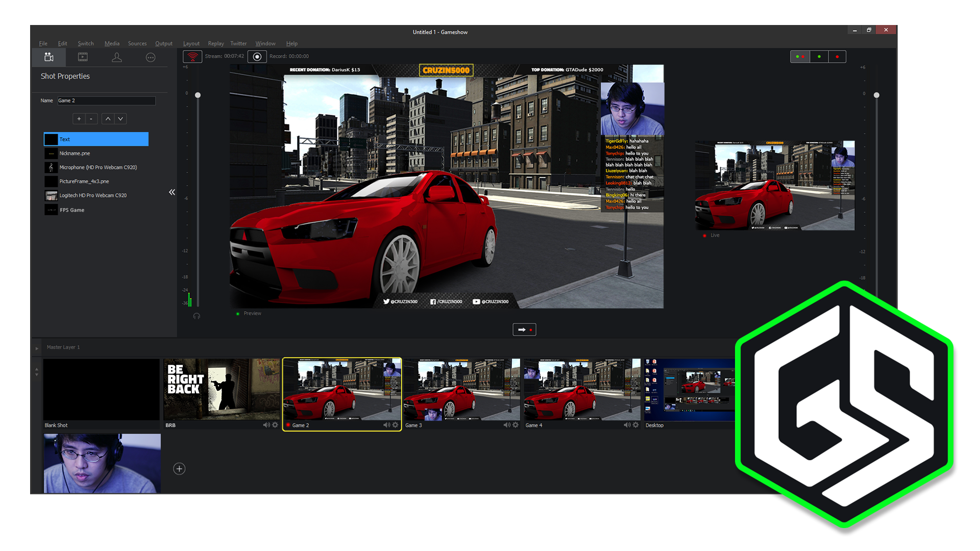The height and width of the screenshot is (551, 980).
Task: Open the Sources menu
Action: tap(137, 44)
